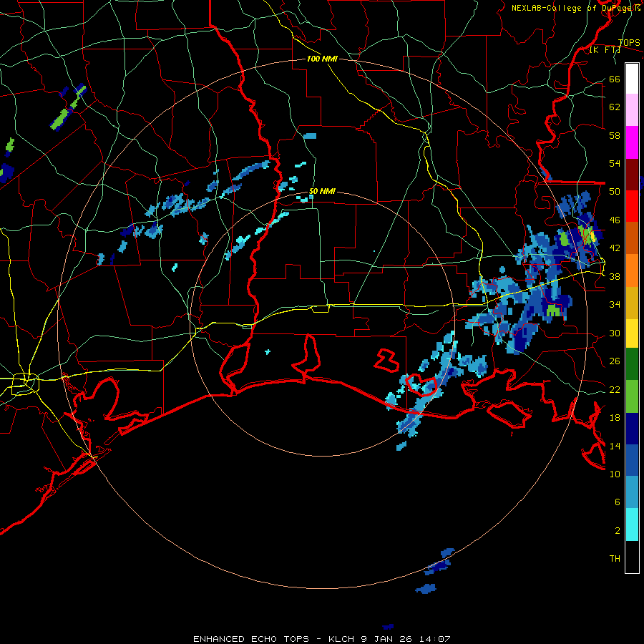644x644 pixels.
Task: Click the light green legend color block
Action: (x=632, y=396)
